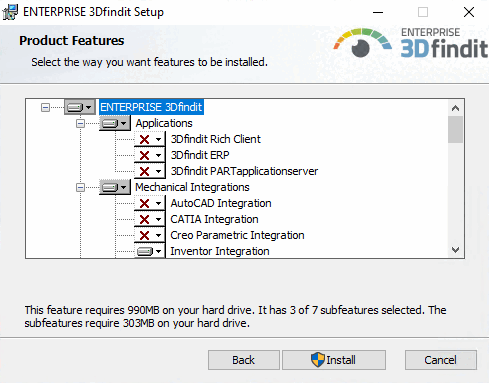Open install-state dropdown for 3Dfindit ERP

click(x=150, y=155)
